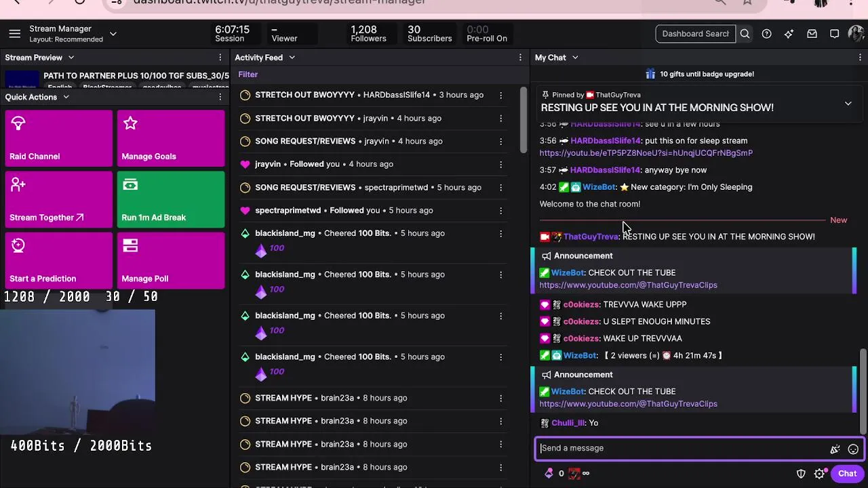This screenshot has height=488, width=868.
Task: Collapse the pinned message chevron
Action: tap(848, 104)
